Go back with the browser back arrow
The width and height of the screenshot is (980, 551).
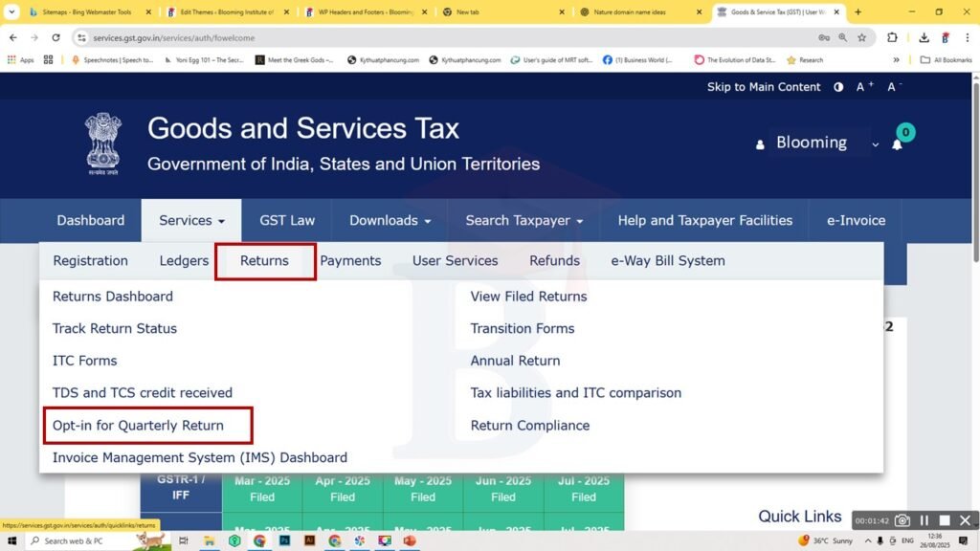click(13, 37)
